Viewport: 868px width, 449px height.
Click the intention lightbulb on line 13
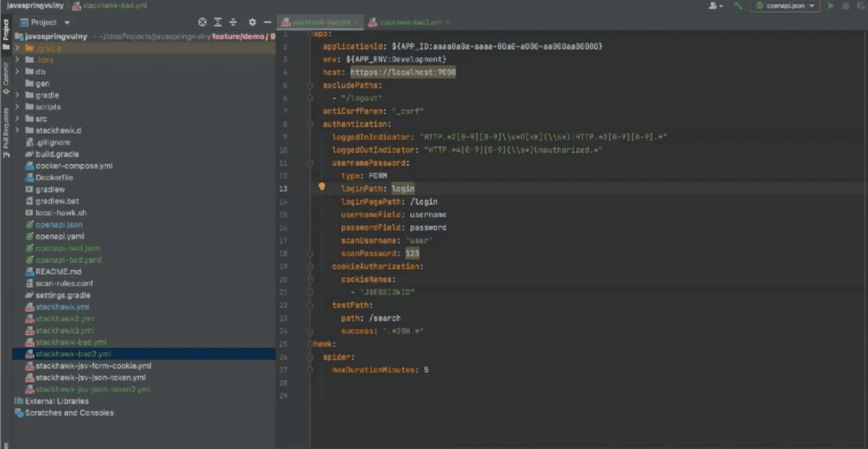point(322,187)
